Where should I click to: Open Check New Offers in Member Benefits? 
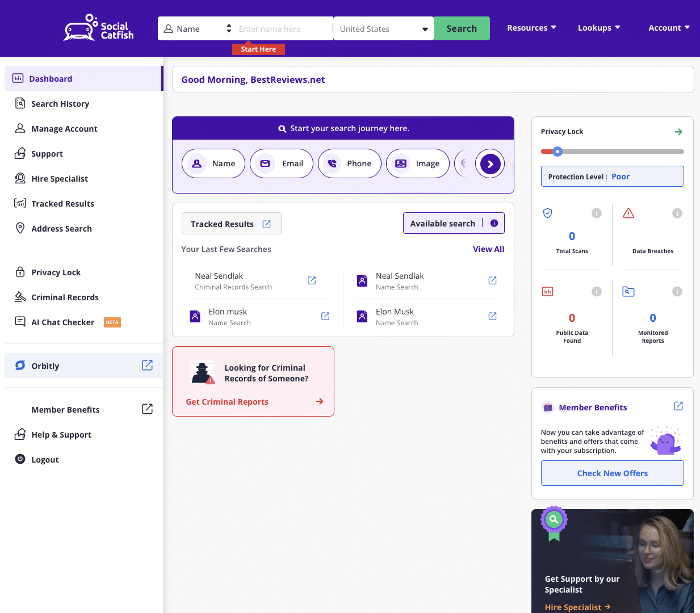tap(612, 473)
